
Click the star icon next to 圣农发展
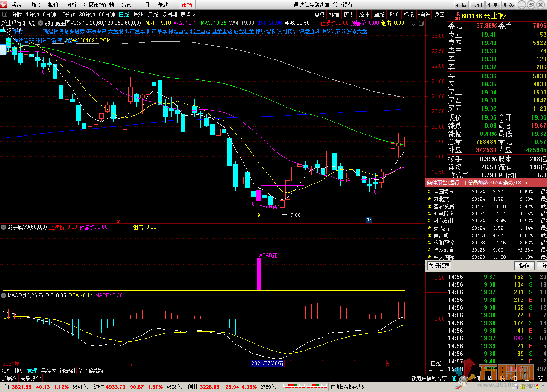point(429,206)
